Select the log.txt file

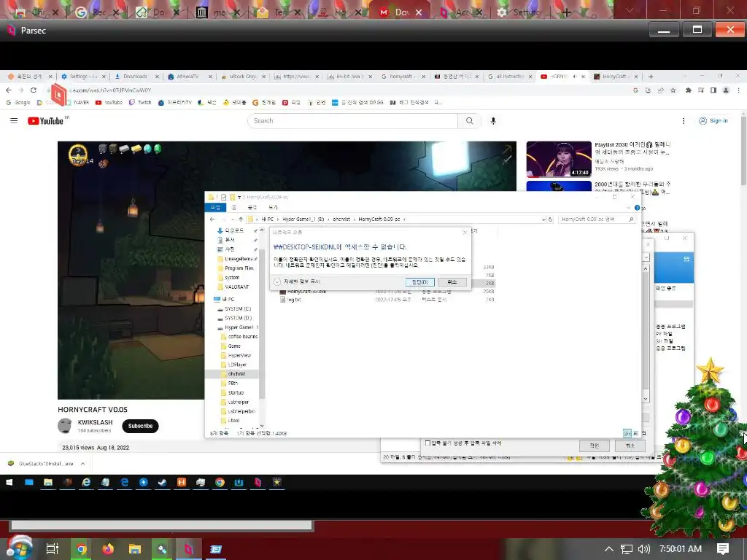click(294, 300)
